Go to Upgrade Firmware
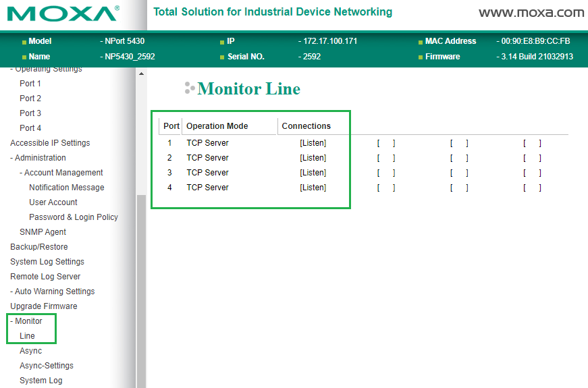The height and width of the screenshot is (388, 588). coord(44,306)
